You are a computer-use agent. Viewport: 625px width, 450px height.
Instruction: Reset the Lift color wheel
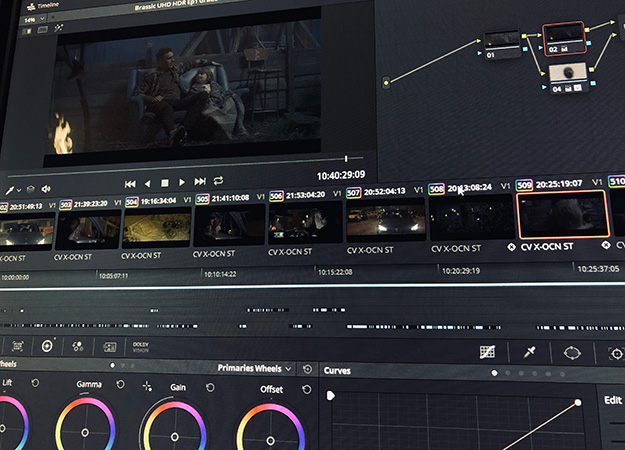point(36,383)
